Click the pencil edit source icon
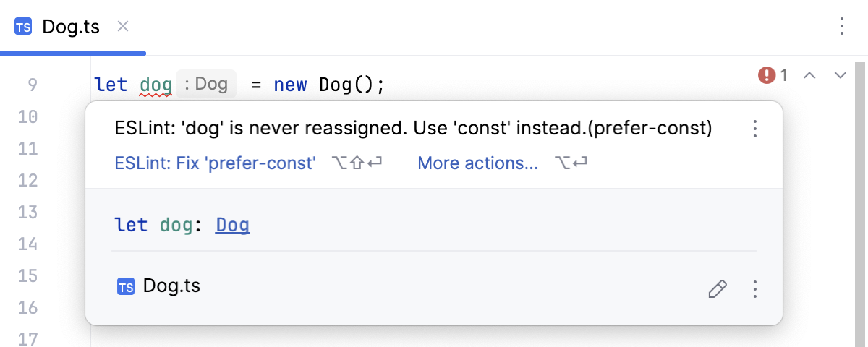 (717, 290)
